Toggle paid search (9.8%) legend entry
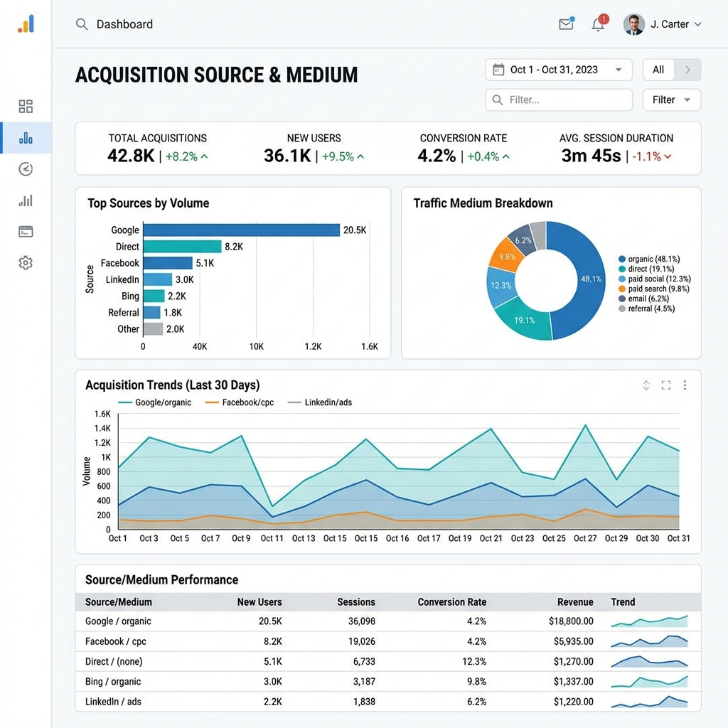 pyautogui.click(x=654, y=289)
